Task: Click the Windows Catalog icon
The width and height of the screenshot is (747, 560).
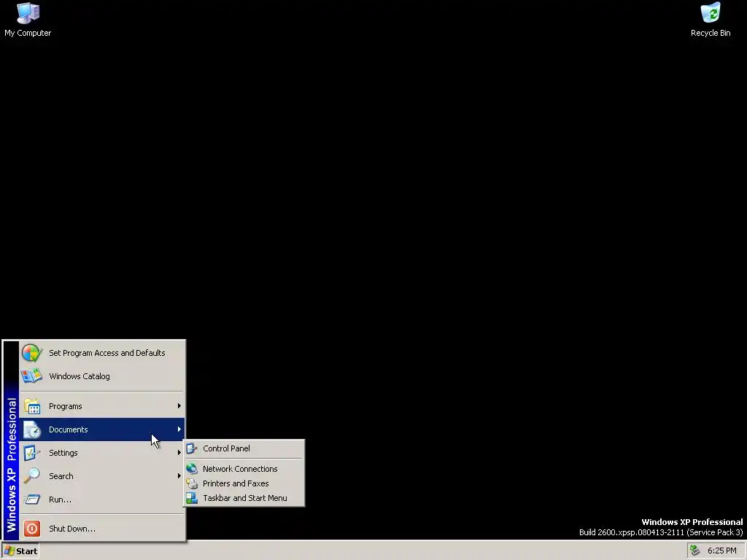Action: point(32,376)
